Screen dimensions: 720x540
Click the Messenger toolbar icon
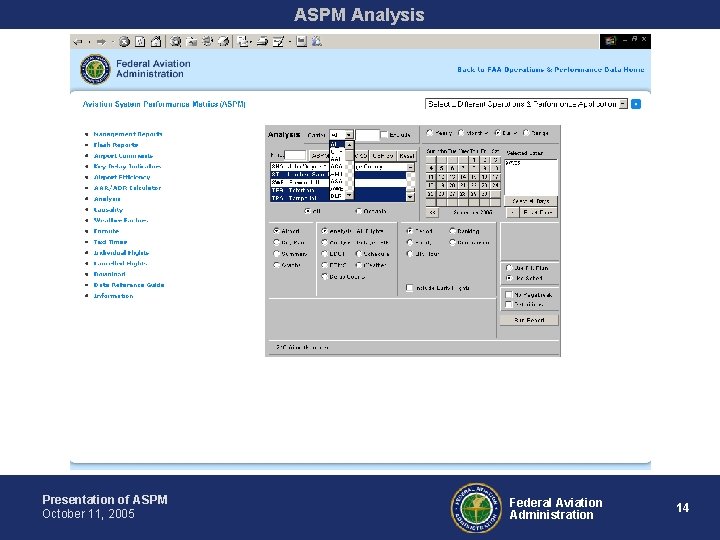click(316, 42)
